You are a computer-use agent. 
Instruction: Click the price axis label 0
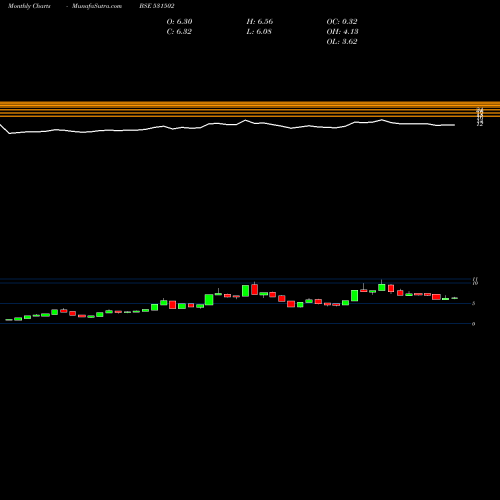tap(473, 324)
